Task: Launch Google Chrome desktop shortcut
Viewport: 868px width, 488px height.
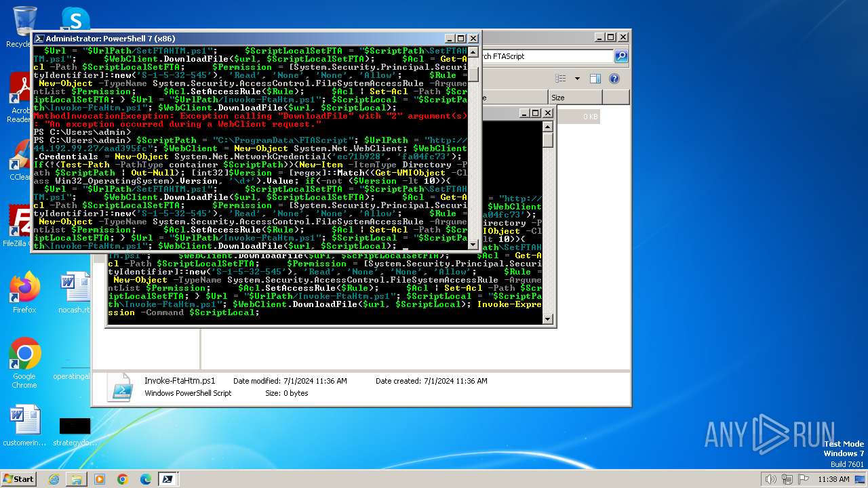Action: (24, 363)
